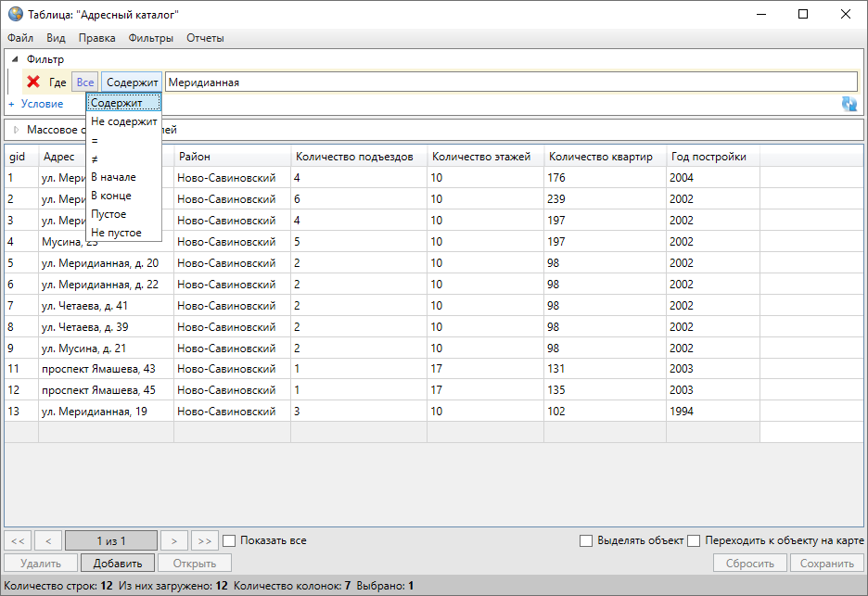
Task: Enable the 'Показать все' checkbox
Action: tap(230, 540)
